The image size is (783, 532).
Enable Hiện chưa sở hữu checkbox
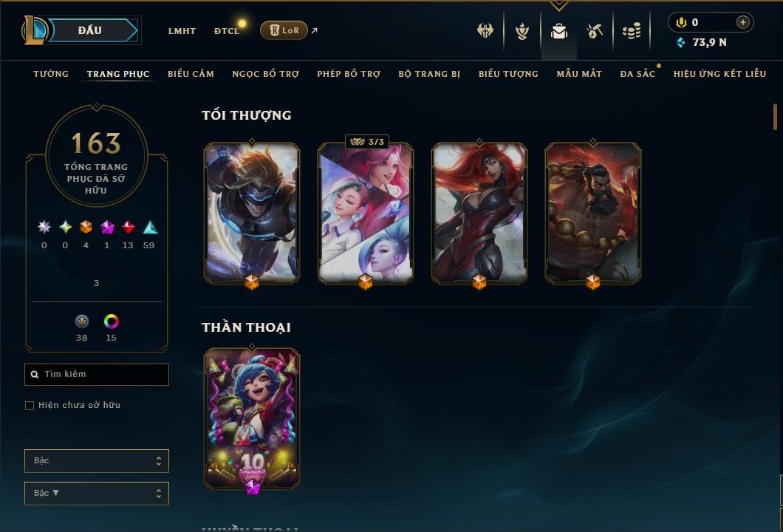point(30,405)
